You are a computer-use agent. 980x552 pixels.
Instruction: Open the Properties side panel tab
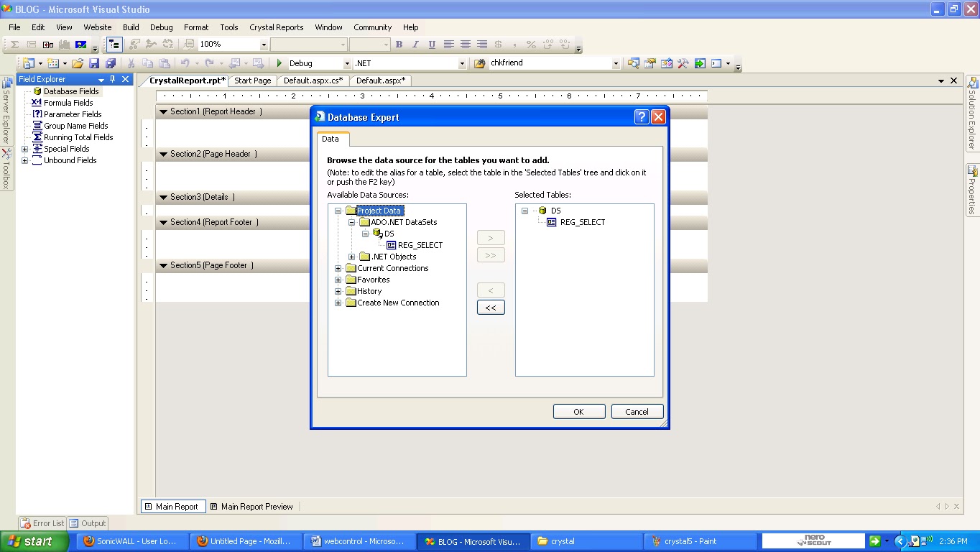click(x=973, y=190)
